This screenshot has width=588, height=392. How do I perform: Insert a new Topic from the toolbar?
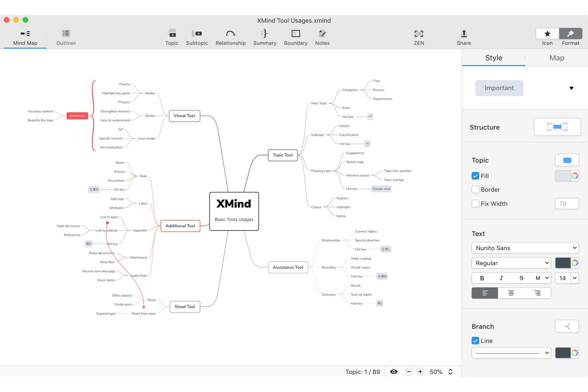click(x=171, y=37)
